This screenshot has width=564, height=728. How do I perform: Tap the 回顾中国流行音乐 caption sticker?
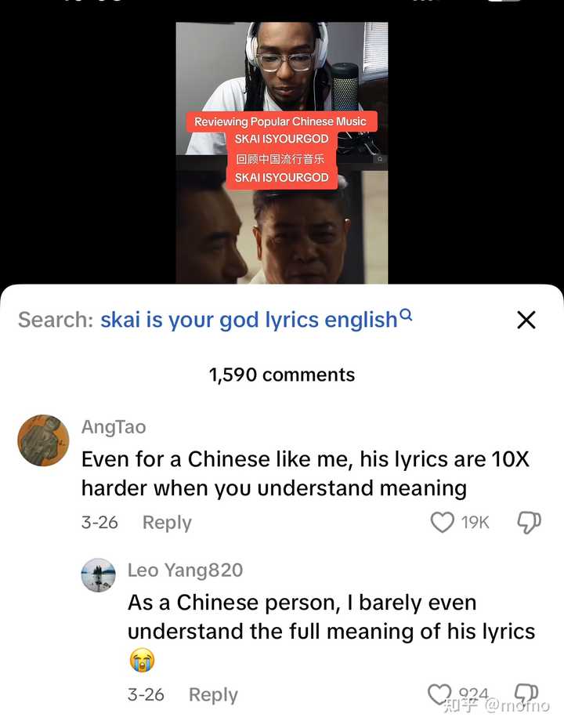tap(280, 159)
